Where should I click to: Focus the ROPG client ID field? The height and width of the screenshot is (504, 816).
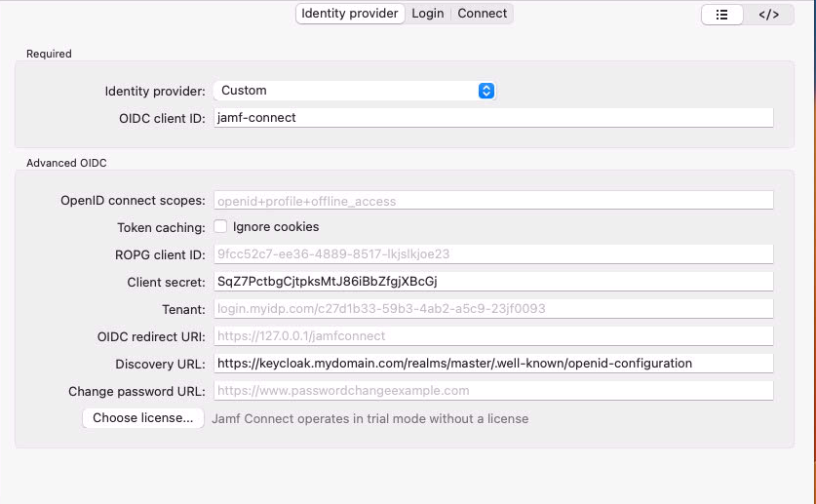pos(493,253)
